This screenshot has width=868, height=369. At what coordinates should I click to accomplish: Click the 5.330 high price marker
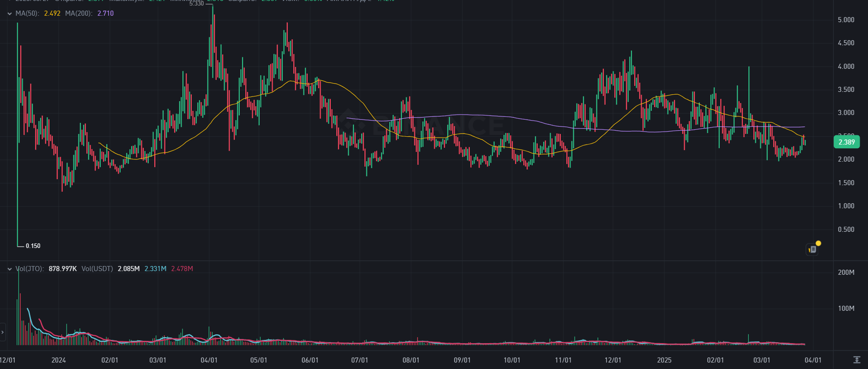pos(196,4)
